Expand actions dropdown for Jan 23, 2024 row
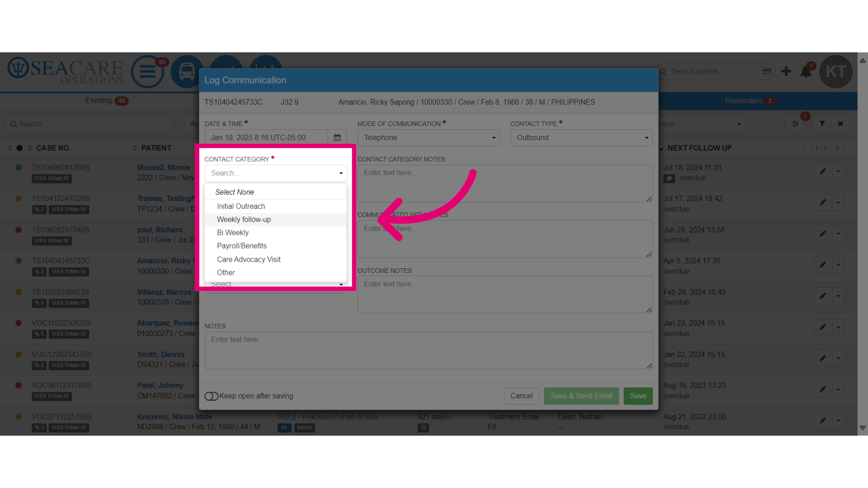This screenshot has height=488, width=868. (x=839, y=327)
